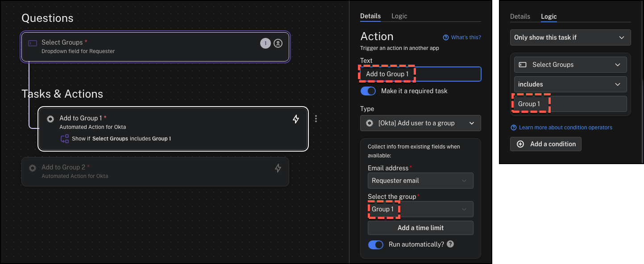The height and width of the screenshot is (264, 644).
Task: Switch to the Details tab in the right panel
Action: point(520,16)
